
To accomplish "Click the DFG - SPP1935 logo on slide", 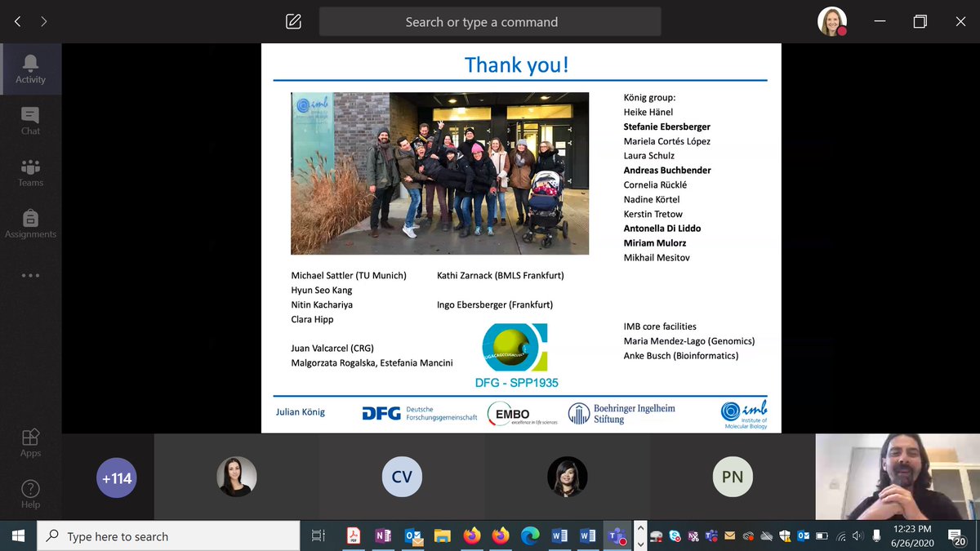I will [515, 356].
